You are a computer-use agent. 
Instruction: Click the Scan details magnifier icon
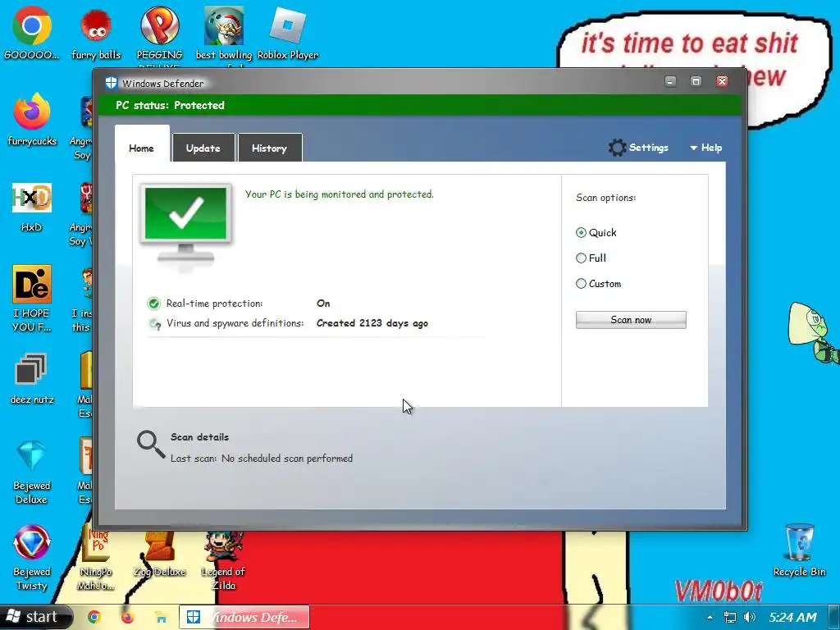click(x=151, y=445)
